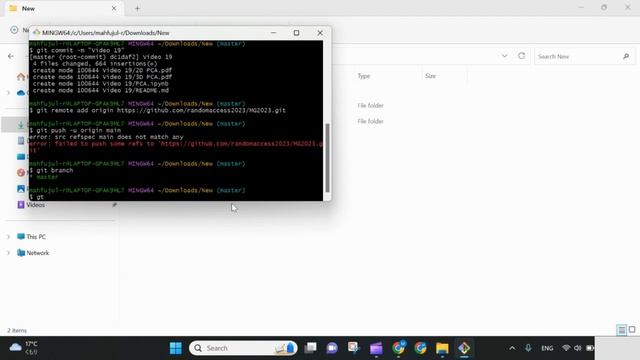Open the OneDrive cloud item in the sidebar
This screenshot has height=360, width=640.
click(x=21, y=93)
